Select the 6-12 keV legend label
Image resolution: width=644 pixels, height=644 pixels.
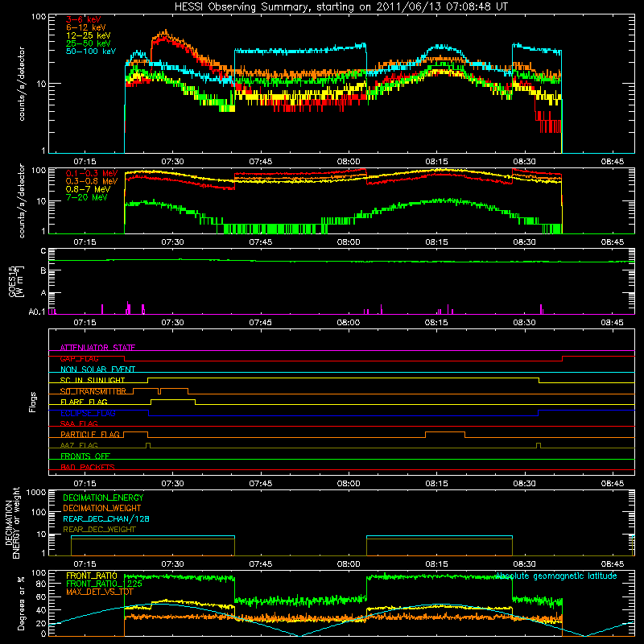tap(86, 27)
